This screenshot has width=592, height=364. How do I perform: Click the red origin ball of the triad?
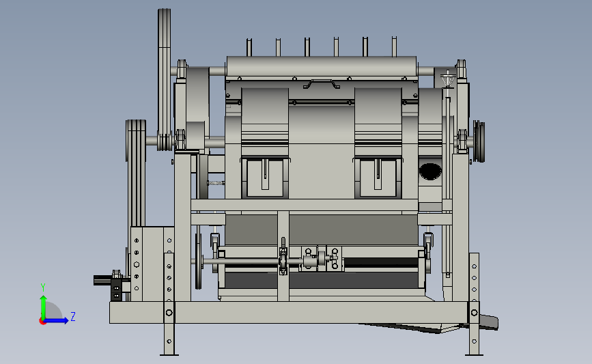click(42, 322)
